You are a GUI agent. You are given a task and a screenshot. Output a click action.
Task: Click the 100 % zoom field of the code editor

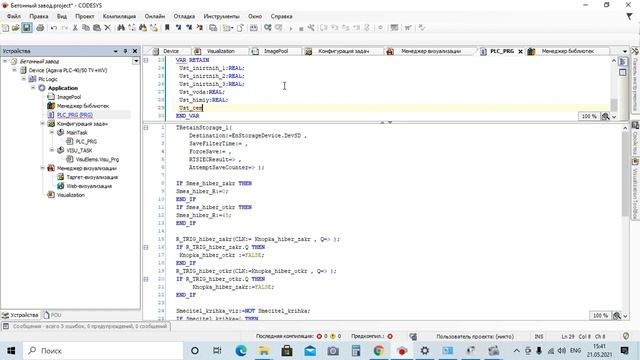click(x=600, y=316)
